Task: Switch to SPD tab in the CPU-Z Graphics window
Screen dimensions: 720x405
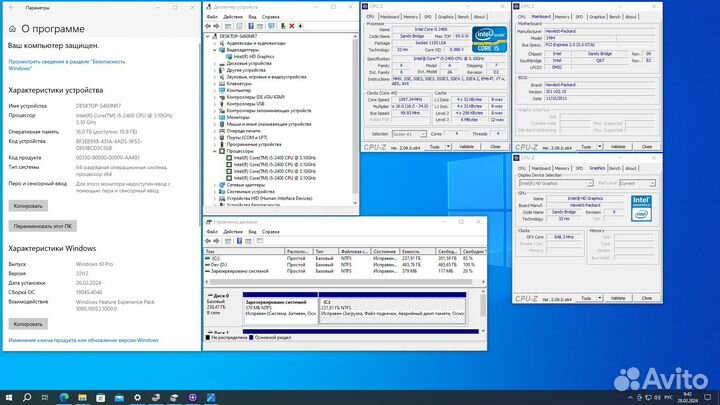Action: [x=579, y=169]
